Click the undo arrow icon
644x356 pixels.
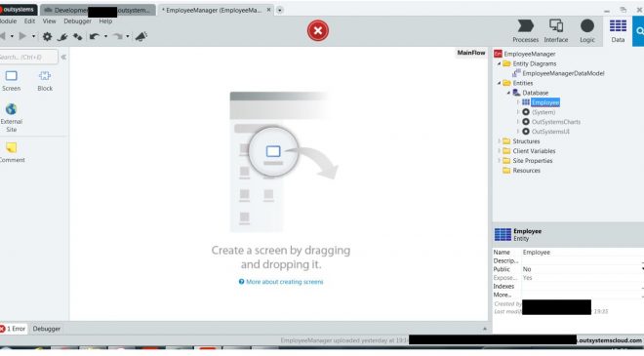[x=94, y=36]
